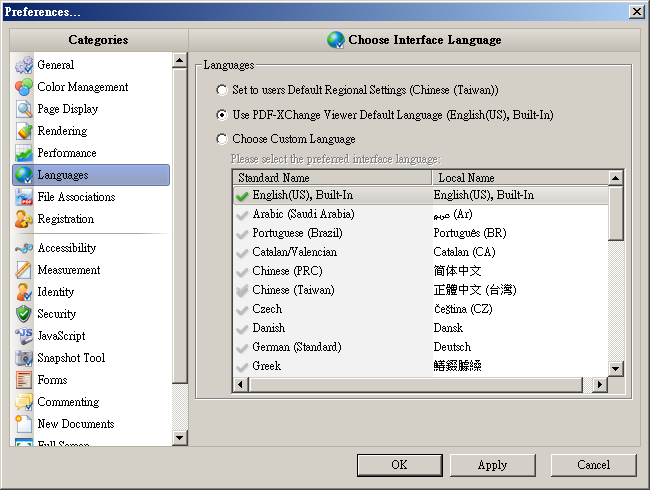Click the local name Português (BR)
The height and width of the screenshot is (490, 650).
470,233
